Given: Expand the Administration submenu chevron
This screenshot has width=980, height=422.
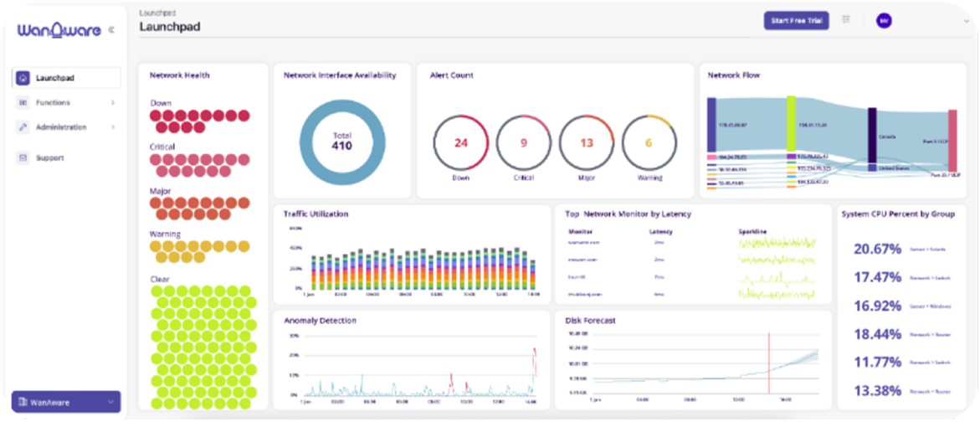Looking at the screenshot, I should point(113,127).
